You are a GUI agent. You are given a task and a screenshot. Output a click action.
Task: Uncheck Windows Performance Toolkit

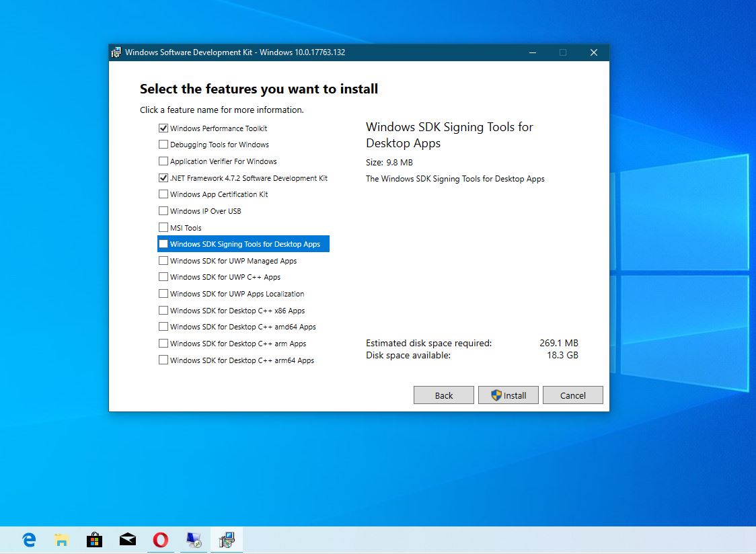coord(163,128)
